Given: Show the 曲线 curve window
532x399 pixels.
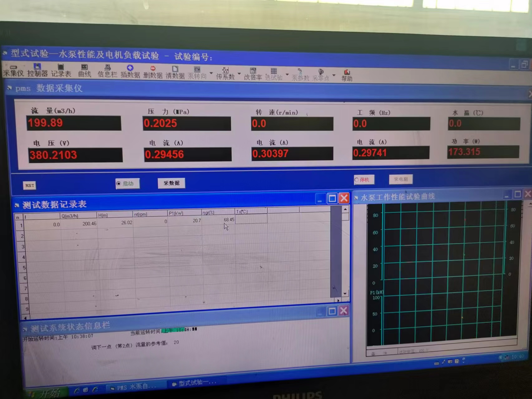Looking at the screenshot, I should point(85,71).
